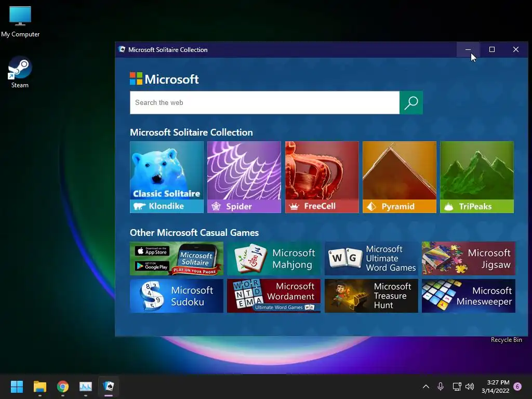
Task: Click the Other Microsoft Casual Games heading
Action: pyautogui.click(x=194, y=232)
